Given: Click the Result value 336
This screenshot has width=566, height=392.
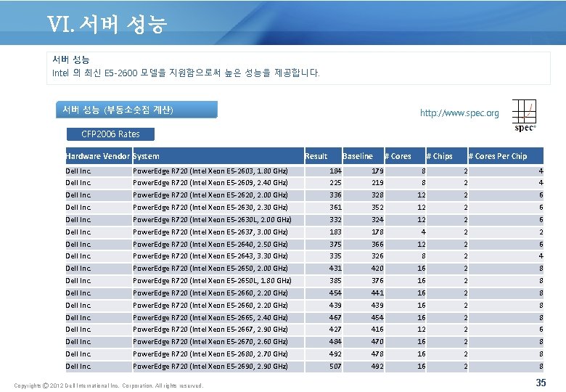Looking at the screenshot, I should click(x=335, y=195).
